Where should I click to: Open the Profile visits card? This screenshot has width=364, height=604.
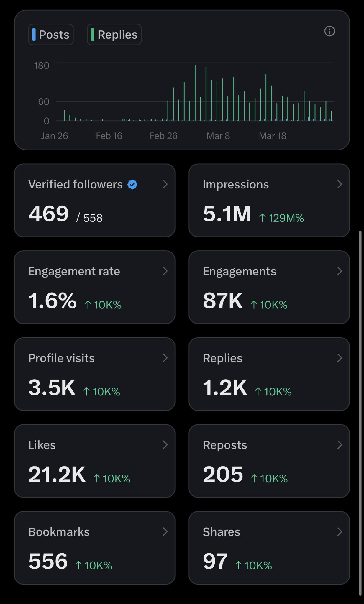95,374
